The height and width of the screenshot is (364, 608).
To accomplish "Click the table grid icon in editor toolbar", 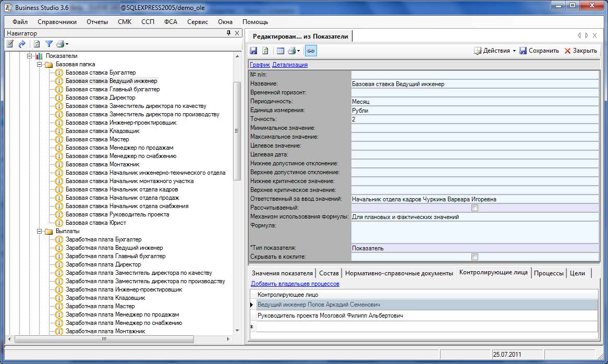I will coord(281,51).
